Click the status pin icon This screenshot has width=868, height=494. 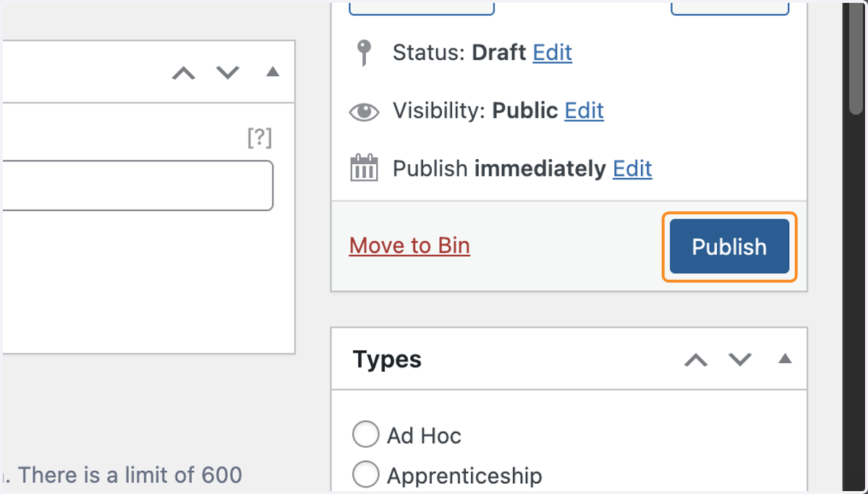click(364, 53)
